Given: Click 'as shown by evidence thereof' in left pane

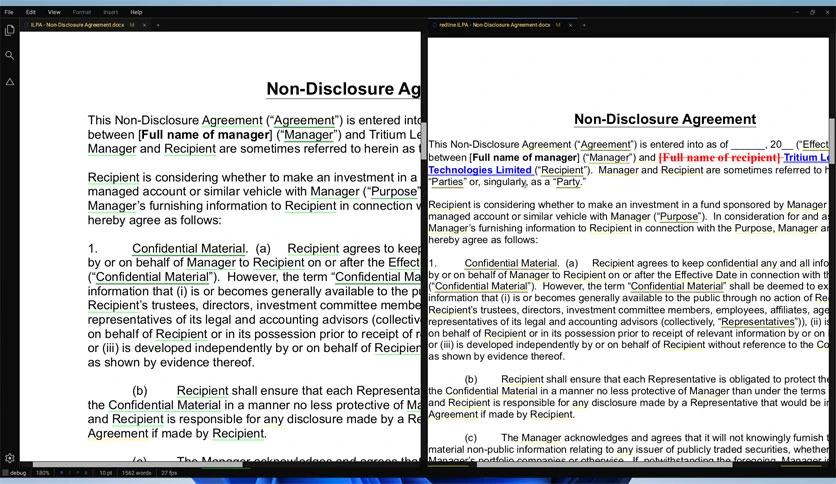Looking at the screenshot, I should [171, 362].
